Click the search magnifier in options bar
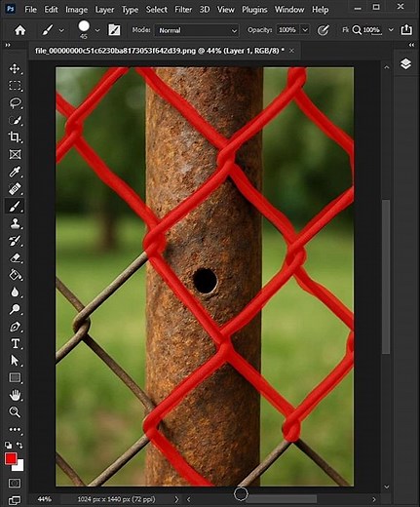 click(357, 30)
